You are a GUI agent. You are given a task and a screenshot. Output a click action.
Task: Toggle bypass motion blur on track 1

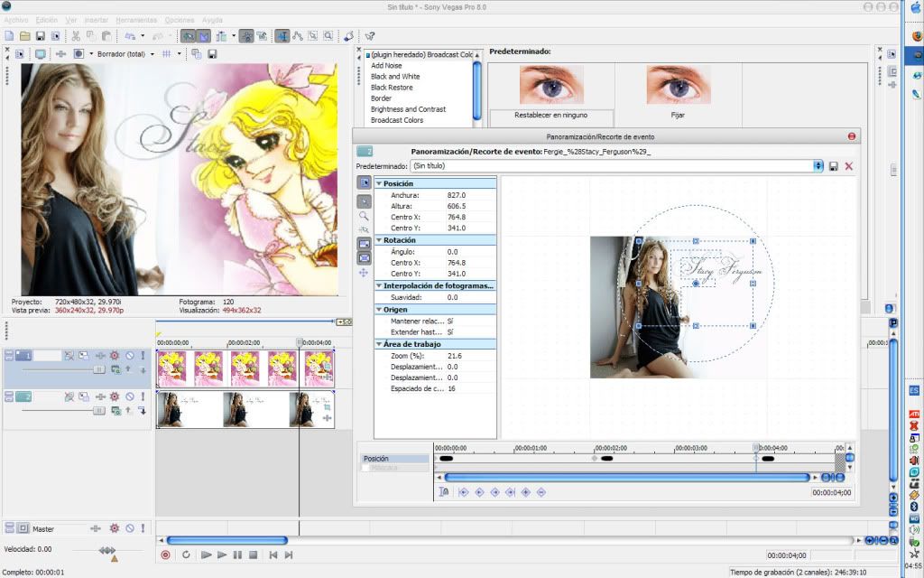[69, 356]
